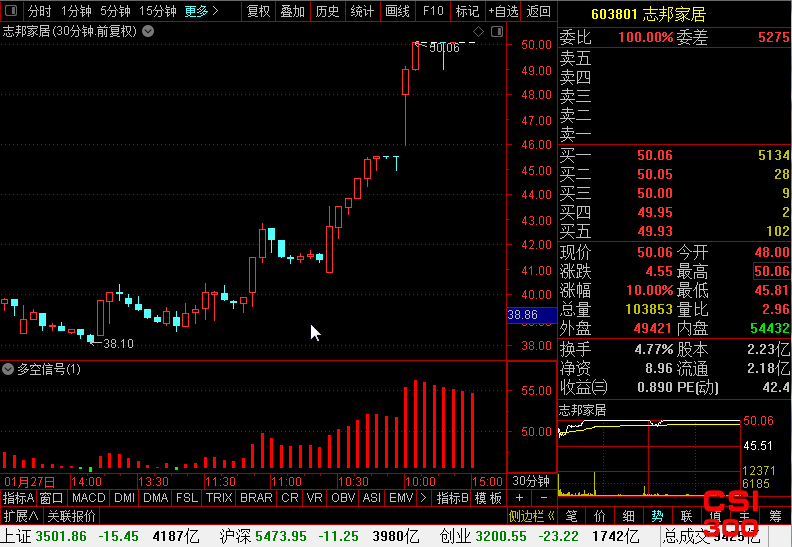This screenshot has height=547, width=792.
Task: Activate the 画线 drawing tool
Action: (x=398, y=11)
